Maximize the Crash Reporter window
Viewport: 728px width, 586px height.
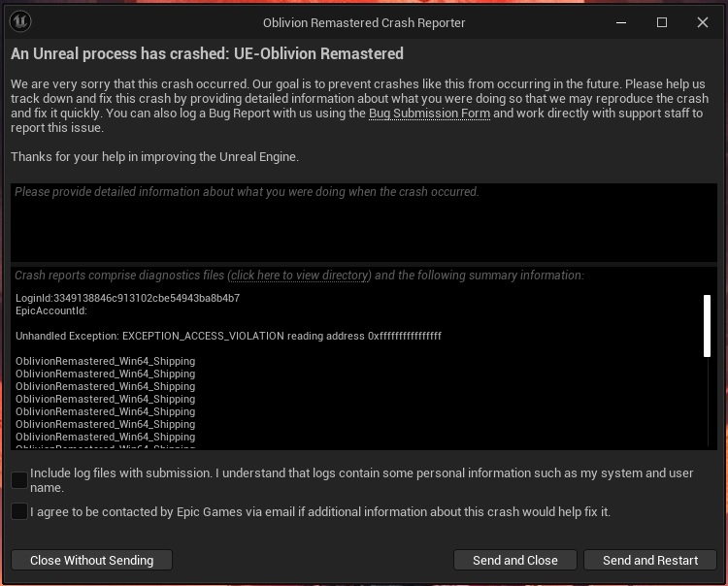click(x=662, y=22)
